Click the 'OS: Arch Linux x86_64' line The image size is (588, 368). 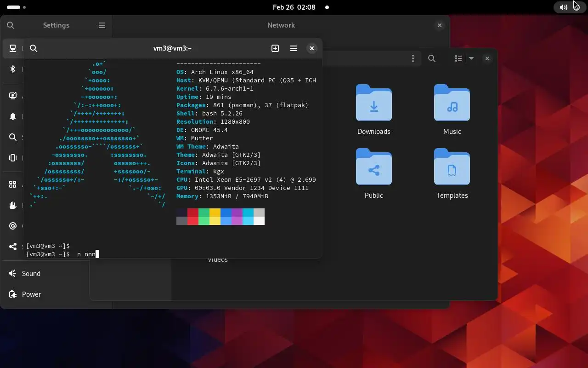click(x=215, y=72)
